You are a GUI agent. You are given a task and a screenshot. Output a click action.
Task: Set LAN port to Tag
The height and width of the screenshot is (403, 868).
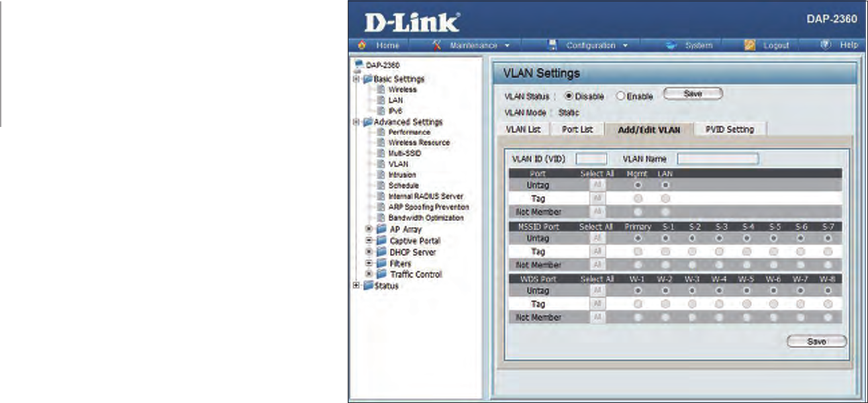665,198
